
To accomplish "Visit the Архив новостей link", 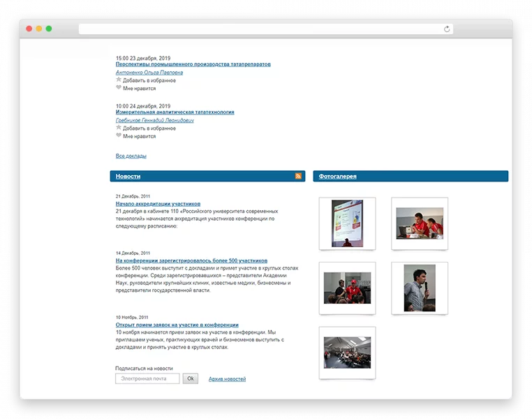I will click(x=227, y=379).
